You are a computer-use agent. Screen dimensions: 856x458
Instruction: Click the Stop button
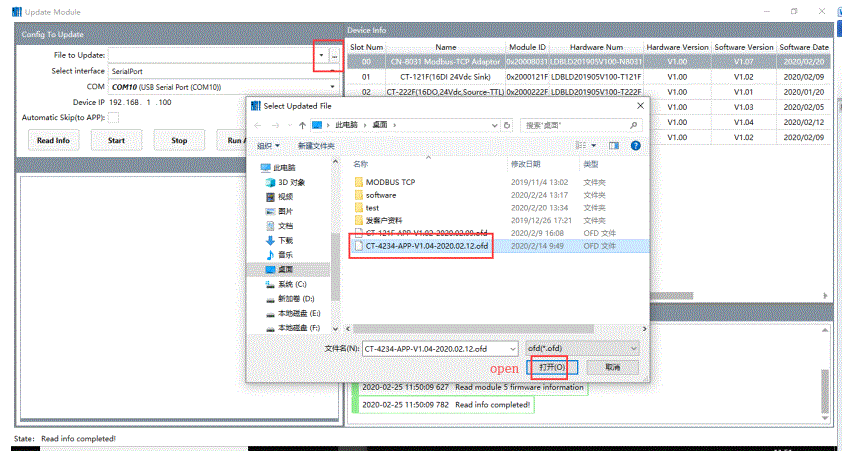pyautogui.click(x=179, y=140)
